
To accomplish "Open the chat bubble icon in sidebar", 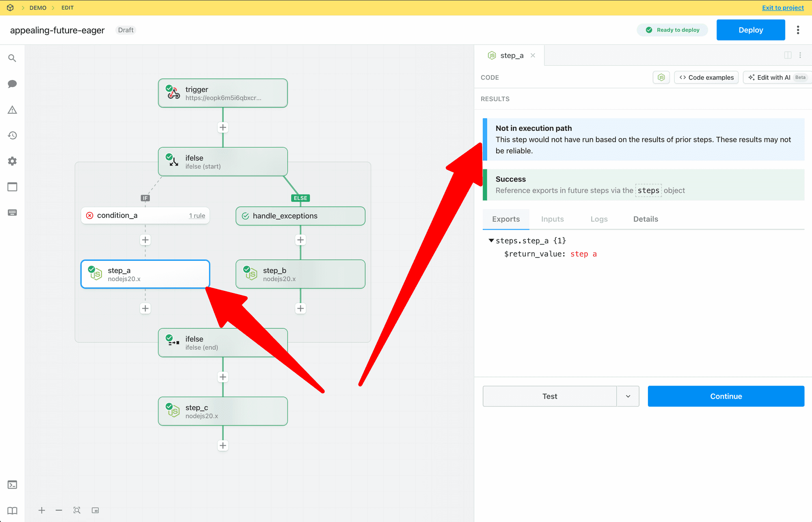I will click(12, 84).
